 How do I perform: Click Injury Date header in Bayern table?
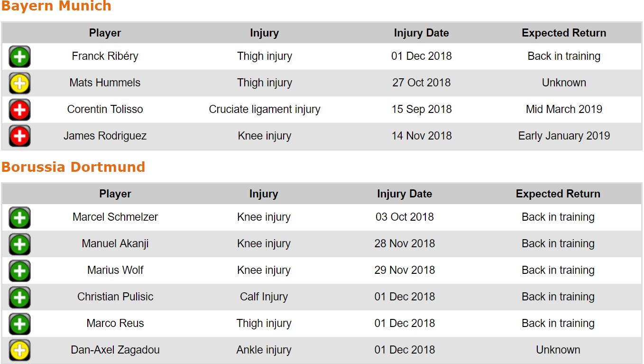coord(421,33)
